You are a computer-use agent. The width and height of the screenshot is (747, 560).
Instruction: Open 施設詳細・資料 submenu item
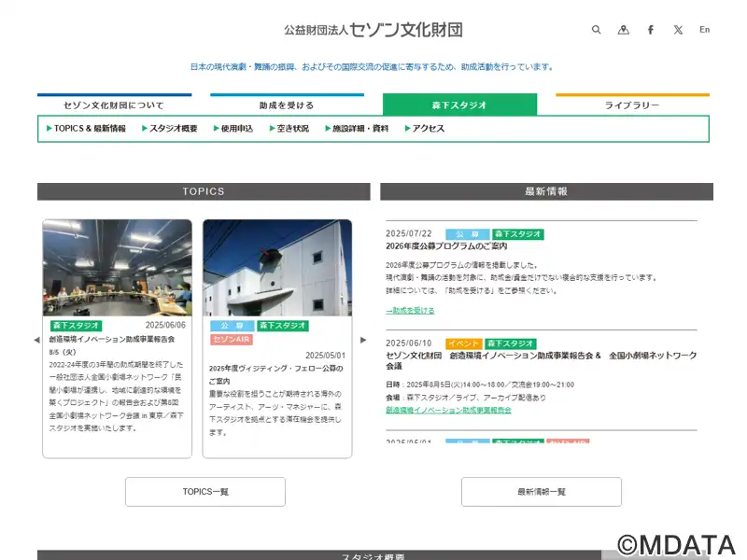(x=357, y=128)
